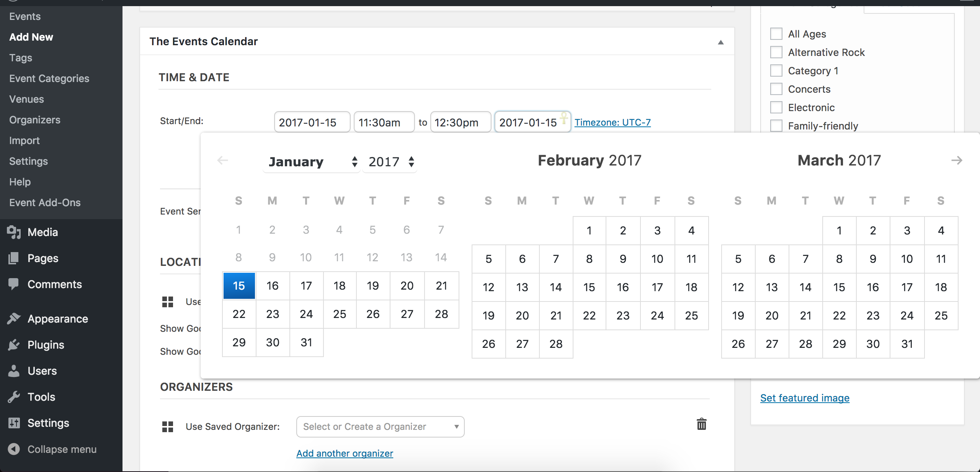Open Select or Create an Organizer dropdown
Image resolution: width=980 pixels, height=472 pixels.
380,427
